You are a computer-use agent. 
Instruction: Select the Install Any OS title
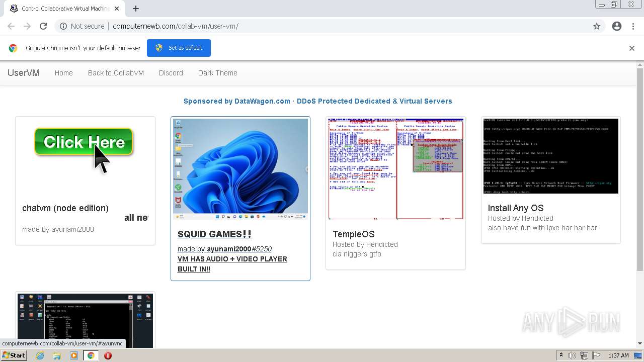[x=516, y=208]
